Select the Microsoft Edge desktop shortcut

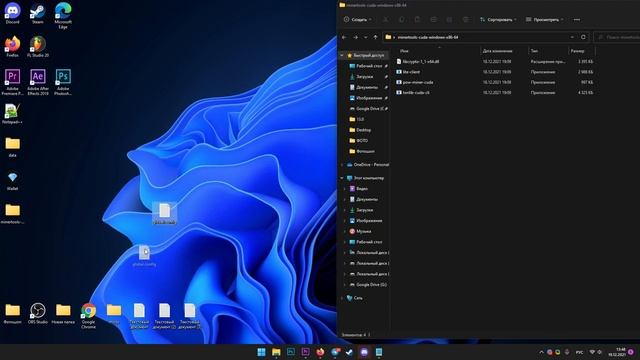tap(63, 15)
